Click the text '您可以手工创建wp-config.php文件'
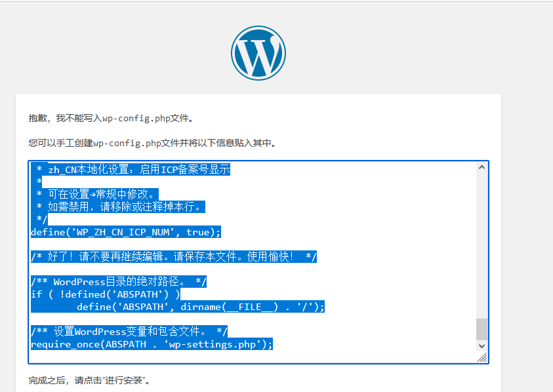Image resolution: width=553 pixels, height=392 pixels. [104, 143]
